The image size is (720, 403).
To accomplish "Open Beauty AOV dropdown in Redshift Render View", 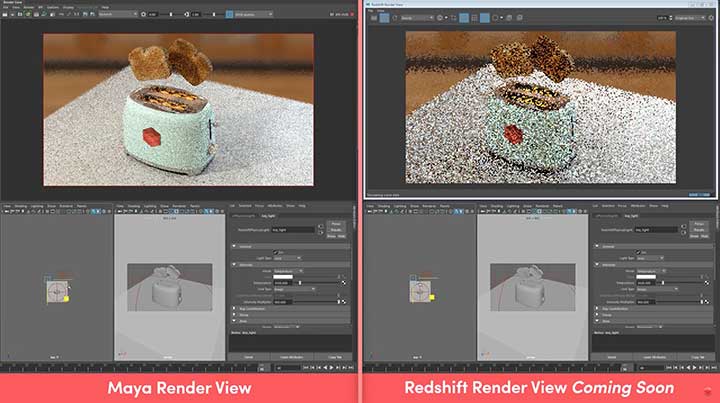I will point(416,17).
